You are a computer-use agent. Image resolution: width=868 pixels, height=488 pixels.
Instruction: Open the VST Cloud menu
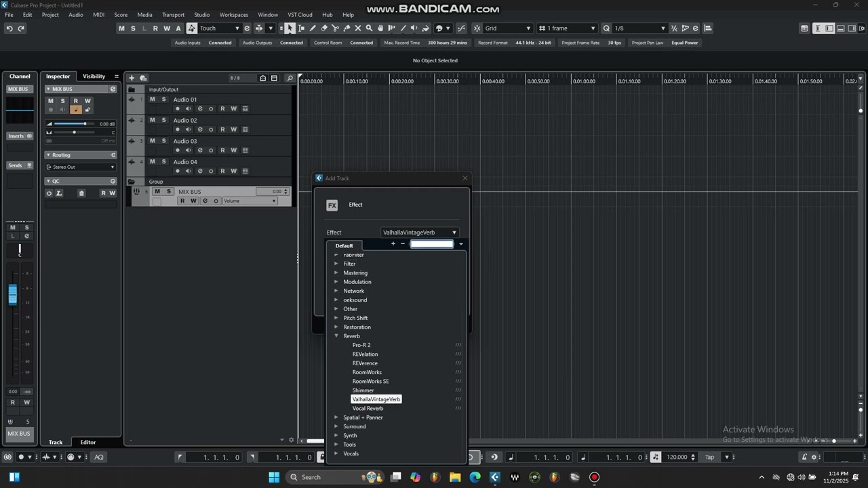(x=300, y=15)
